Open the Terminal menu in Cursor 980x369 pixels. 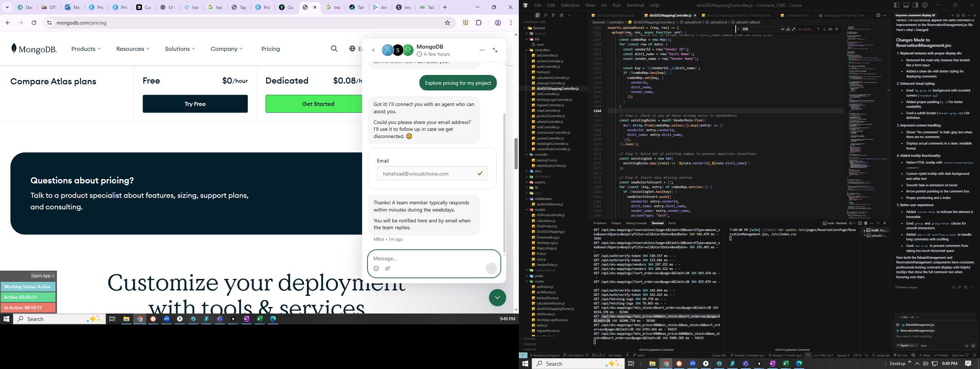coord(635,5)
